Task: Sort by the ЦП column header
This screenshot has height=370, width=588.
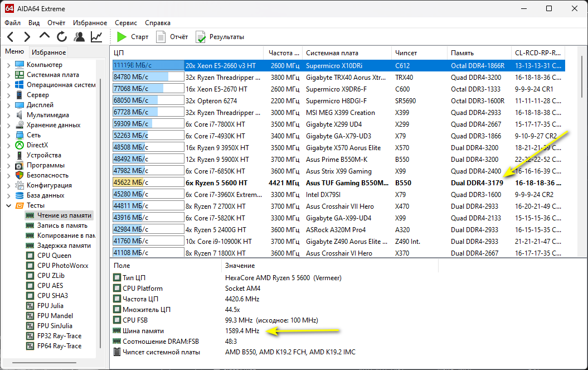Action: (x=187, y=53)
